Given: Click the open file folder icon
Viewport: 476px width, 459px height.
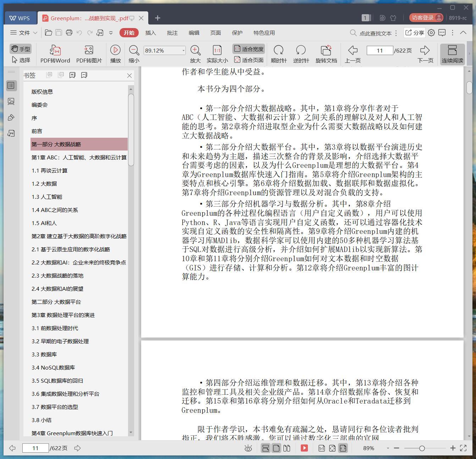Looking at the screenshot, I should (49, 33).
